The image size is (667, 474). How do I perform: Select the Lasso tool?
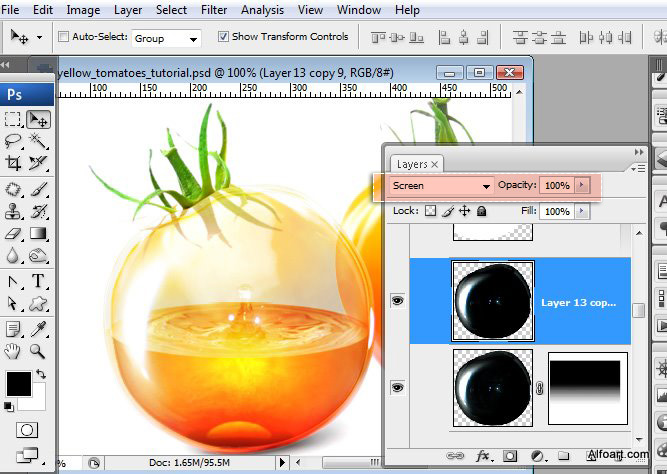click(x=13, y=140)
